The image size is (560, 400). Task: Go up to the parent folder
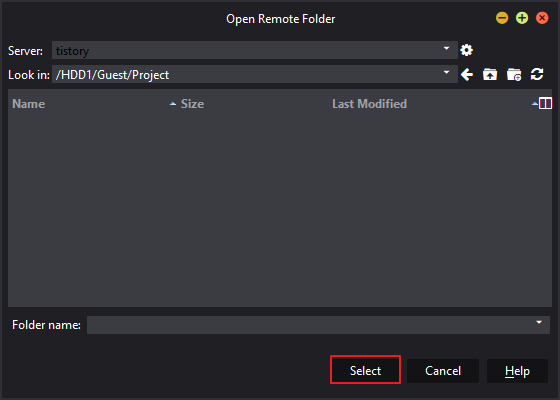pos(490,75)
